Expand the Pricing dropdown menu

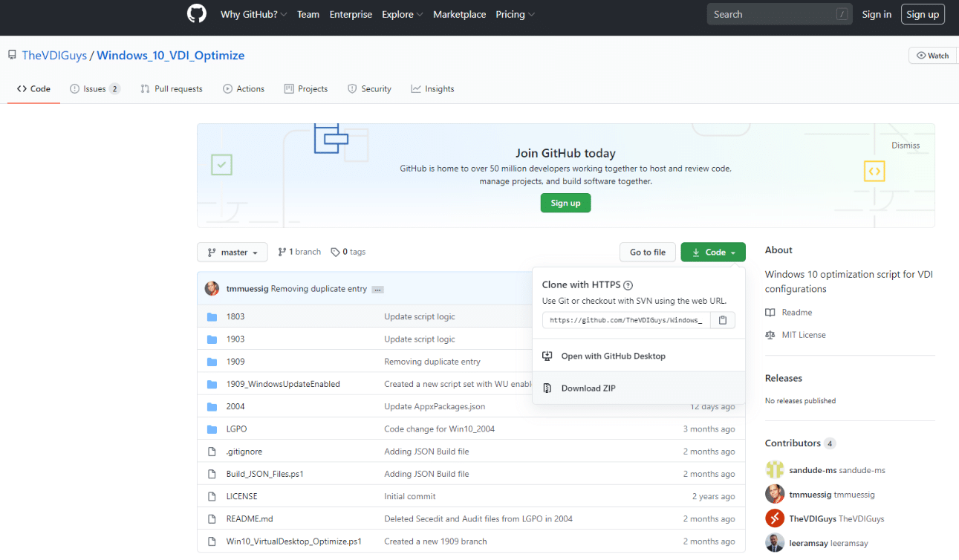(x=515, y=14)
